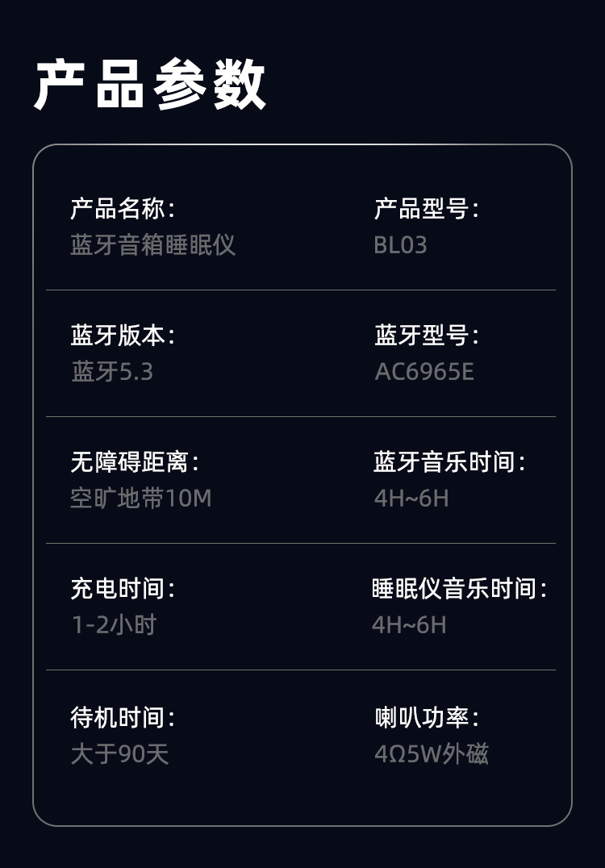Select the 充电时间 label
605x868 pixels.
(123, 589)
